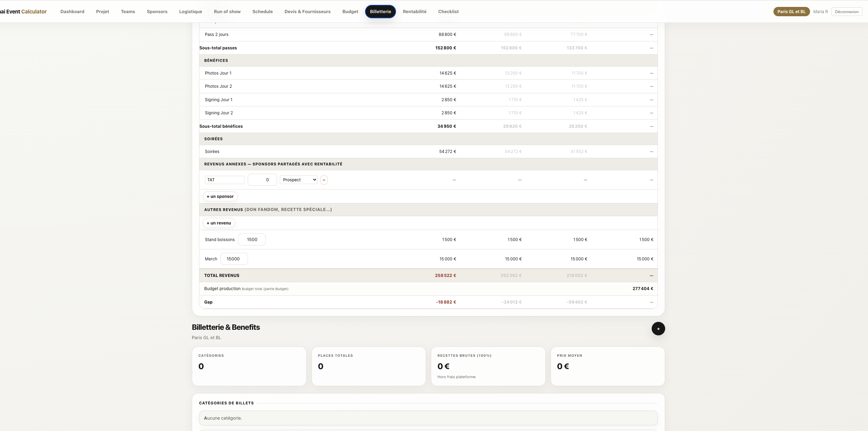Image resolution: width=868 pixels, height=431 pixels.
Task: Select Sous-total passes value 152 800 €
Action: pos(445,48)
